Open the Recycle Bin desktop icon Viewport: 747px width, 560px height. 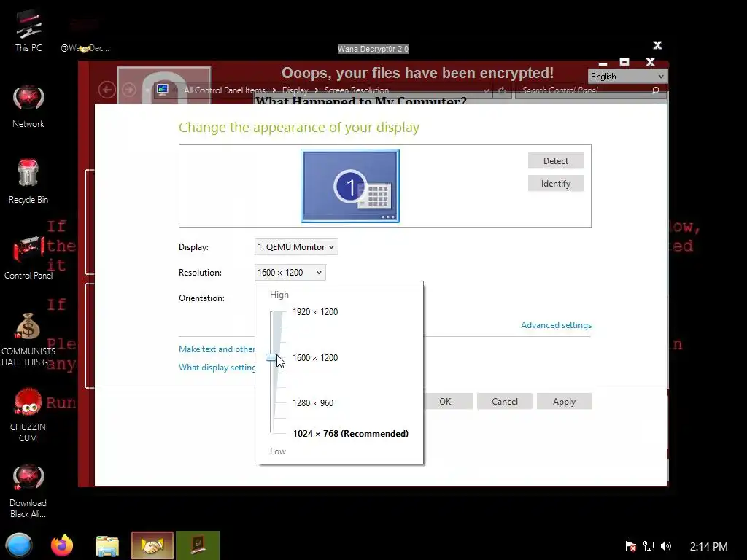pos(28,182)
